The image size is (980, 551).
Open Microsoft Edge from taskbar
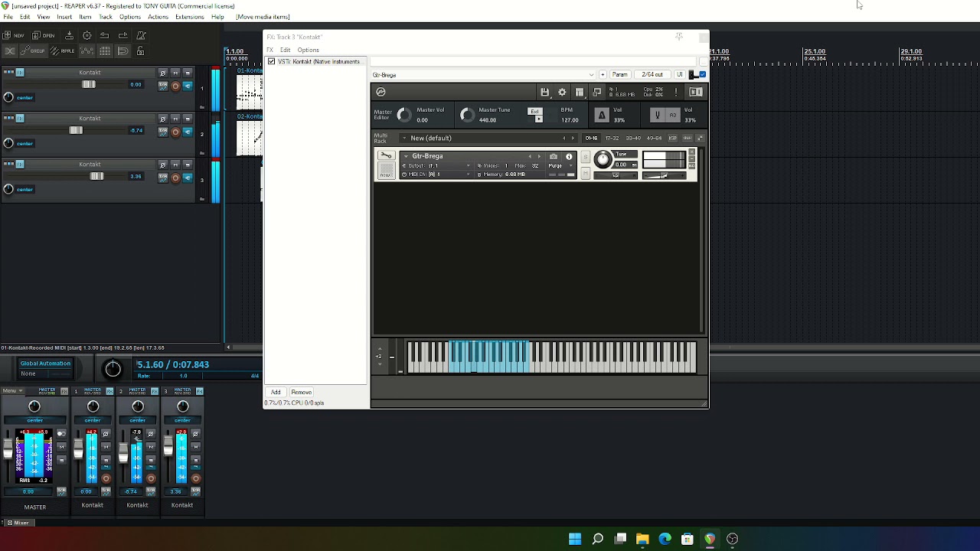point(665,539)
